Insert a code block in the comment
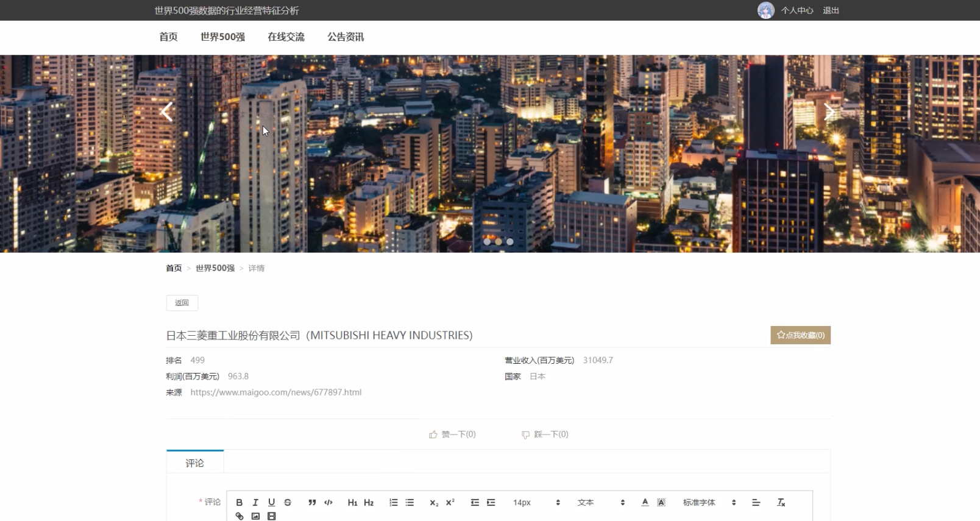The image size is (980, 521). 328,503
